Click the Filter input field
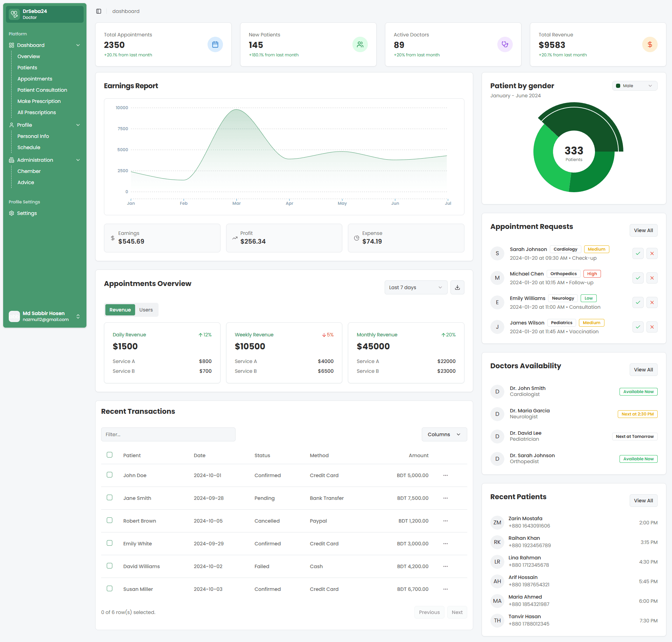Screen dimensions: 672x642 [x=168, y=434]
